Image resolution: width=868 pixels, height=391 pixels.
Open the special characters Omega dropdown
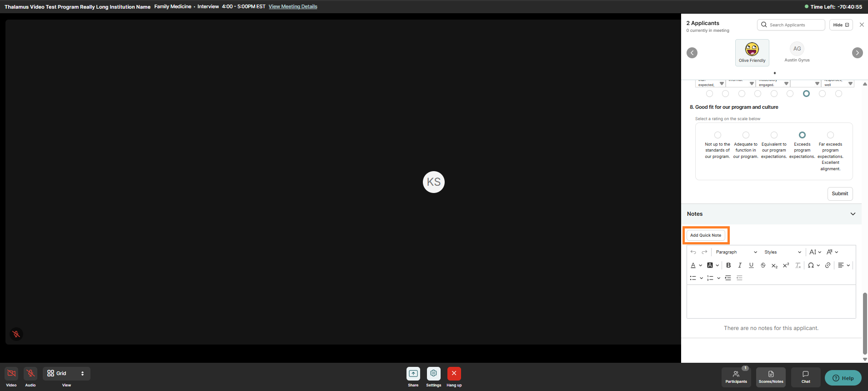[813, 265]
